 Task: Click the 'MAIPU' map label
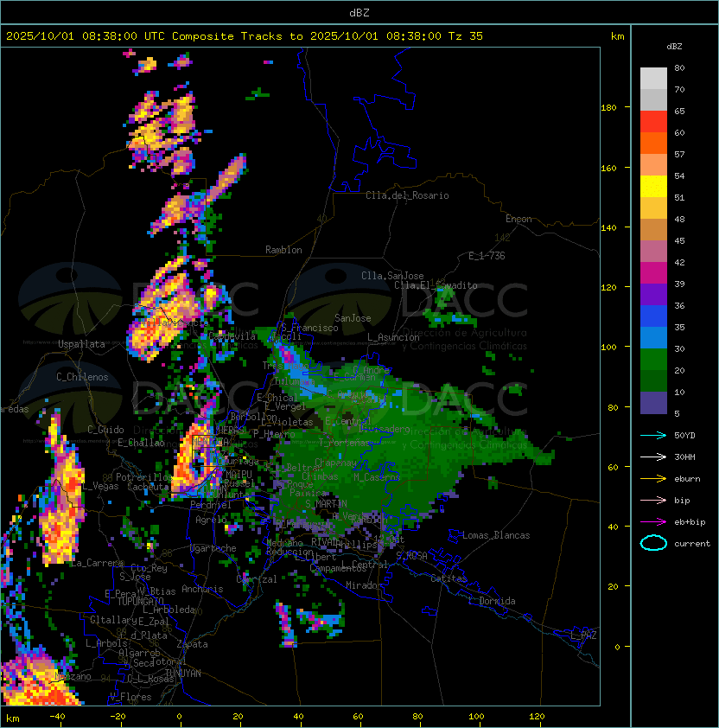point(239,475)
